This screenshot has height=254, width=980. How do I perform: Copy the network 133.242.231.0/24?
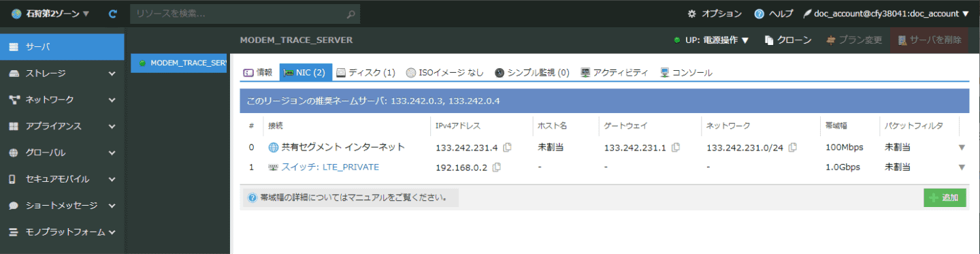(794, 147)
